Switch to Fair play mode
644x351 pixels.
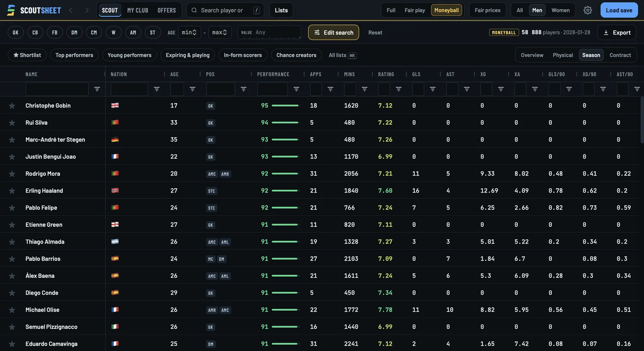[415, 10]
